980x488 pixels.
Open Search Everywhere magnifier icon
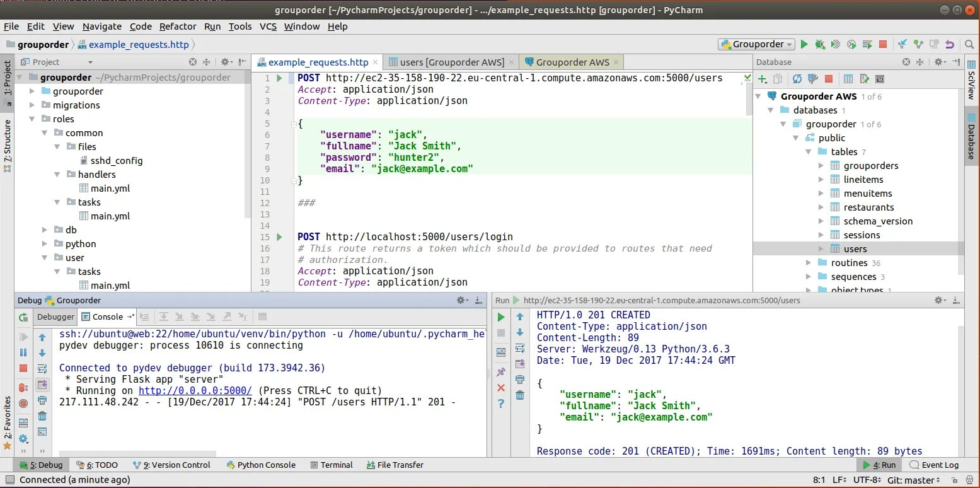969,44
